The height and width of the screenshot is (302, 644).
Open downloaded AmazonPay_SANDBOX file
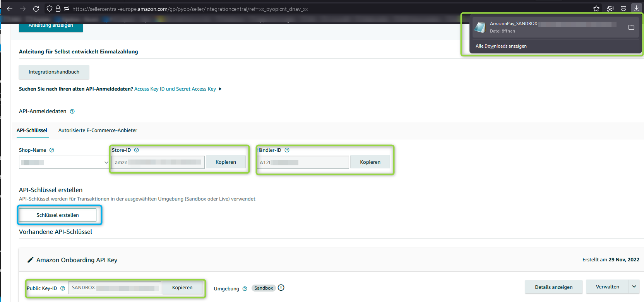(547, 27)
